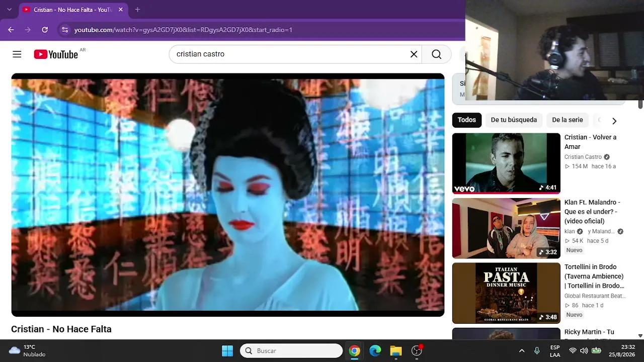644x362 pixels.
Task: Click the Nuevo badge under Tortellini video
Action: click(574, 315)
